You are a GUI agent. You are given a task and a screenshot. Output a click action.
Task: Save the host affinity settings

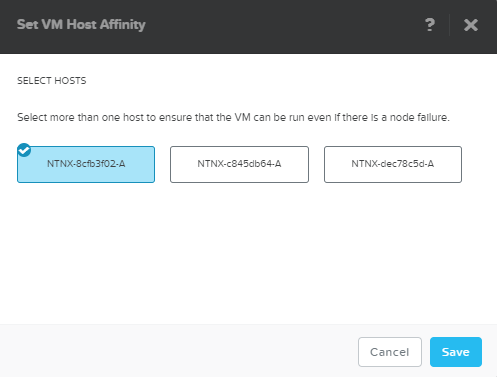[x=456, y=352]
